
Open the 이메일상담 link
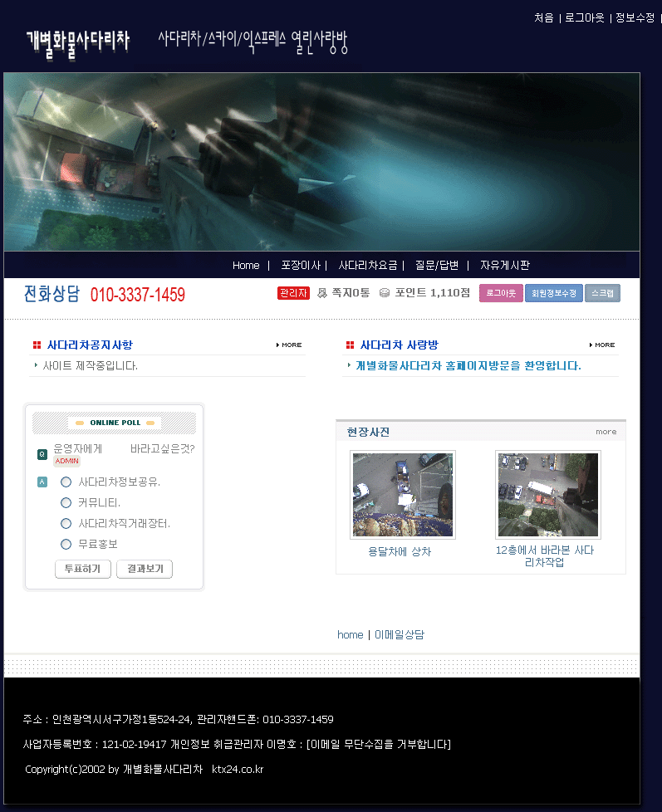tap(400, 635)
